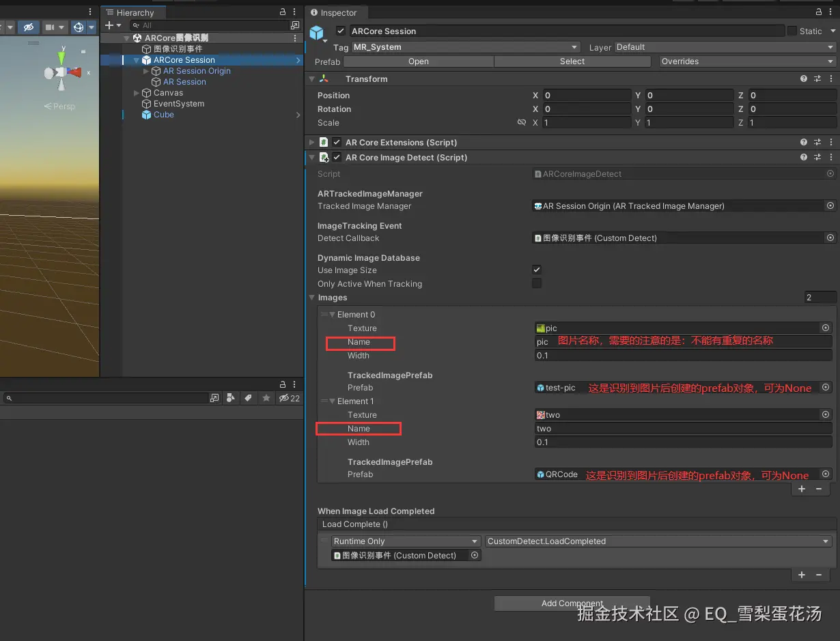840x641 pixels.
Task: Open the Gizmos dropdown arrow
Action: click(91, 27)
